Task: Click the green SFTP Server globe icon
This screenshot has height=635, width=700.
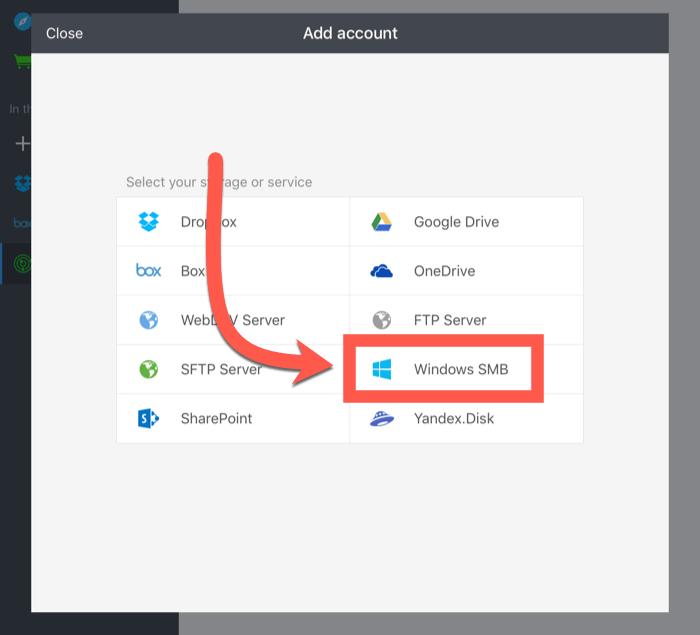Action: coord(149,369)
